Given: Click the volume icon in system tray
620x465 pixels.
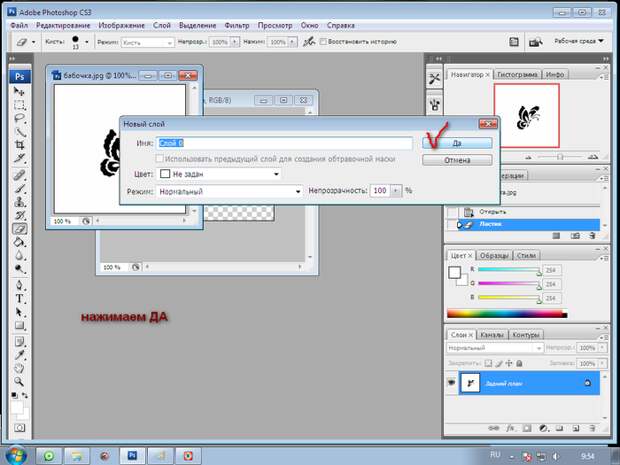Looking at the screenshot, I should pos(556,456).
